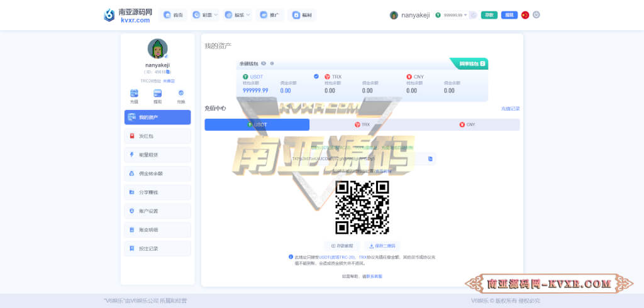Copy the deposit wallet address

click(430, 159)
